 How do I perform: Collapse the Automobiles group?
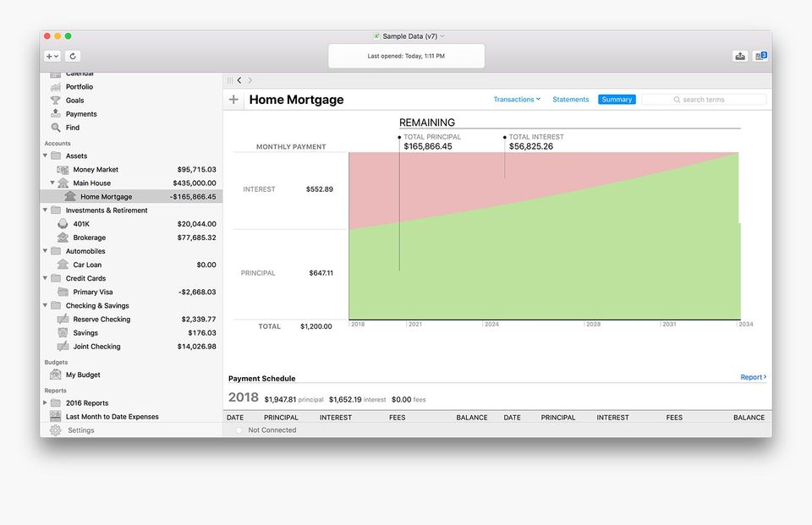pyautogui.click(x=45, y=250)
